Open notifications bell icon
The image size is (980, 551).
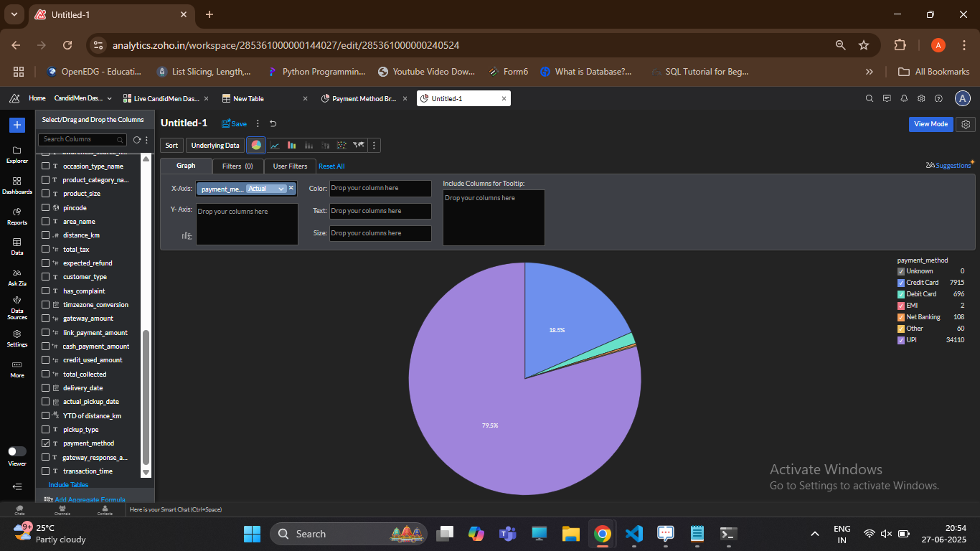click(x=904, y=98)
